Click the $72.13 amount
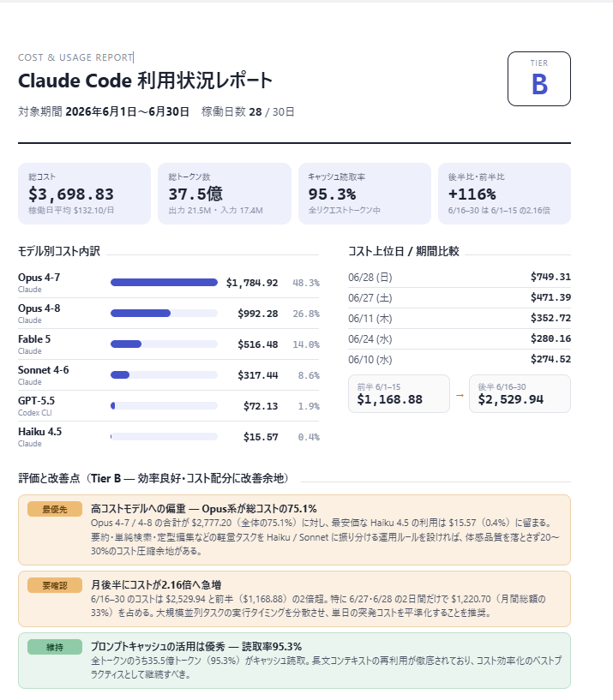The height and width of the screenshot is (700, 613). pos(261,406)
